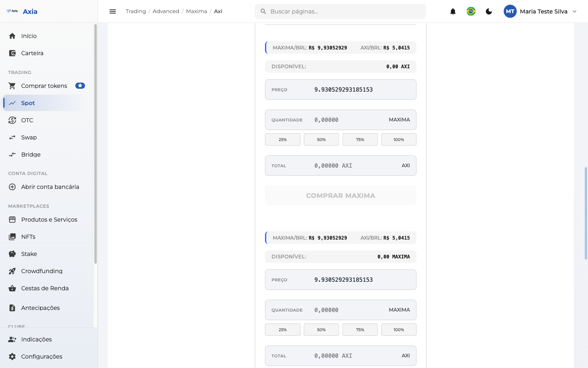Screen dimensions: 588x368
Task: Click the star badge beside Comprar tokens
Action: (x=80, y=86)
